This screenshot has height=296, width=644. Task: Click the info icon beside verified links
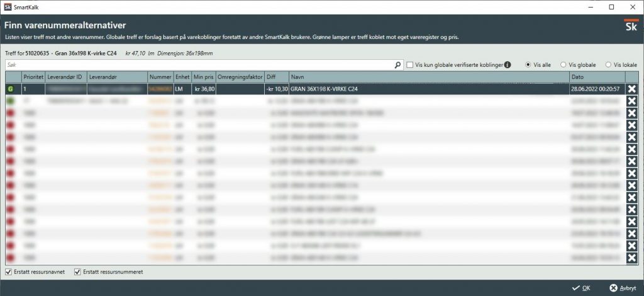pos(508,65)
